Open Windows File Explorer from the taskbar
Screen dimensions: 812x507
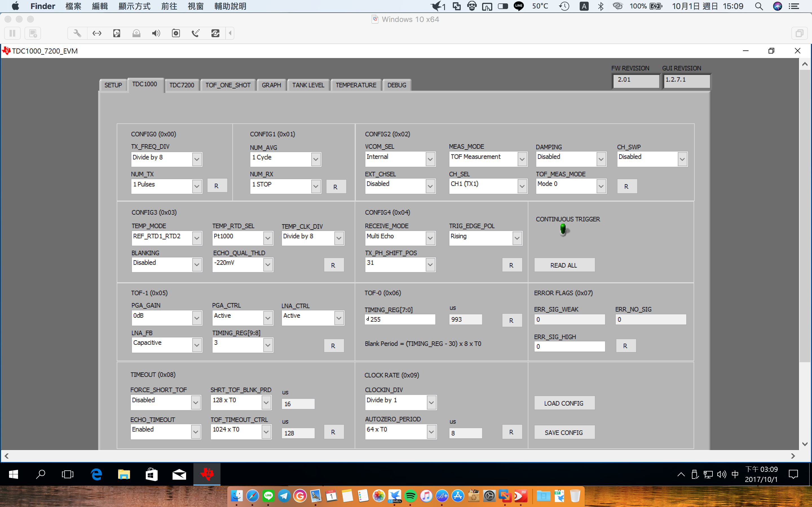click(x=124, y=474)
